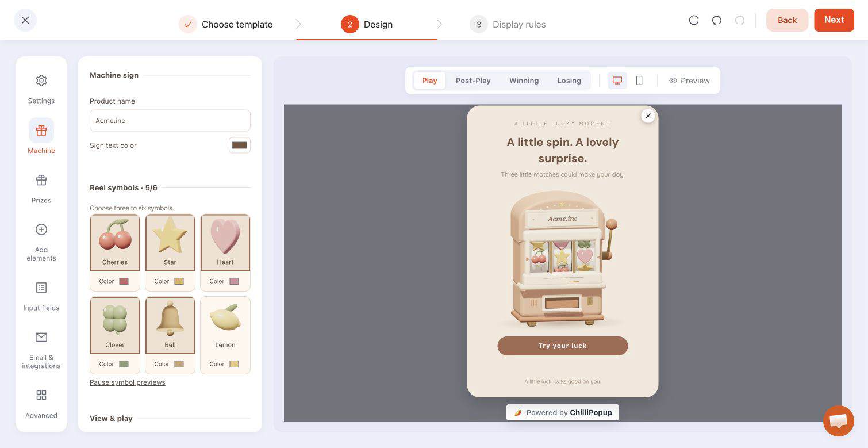Click the Next button

pos(834,20)
